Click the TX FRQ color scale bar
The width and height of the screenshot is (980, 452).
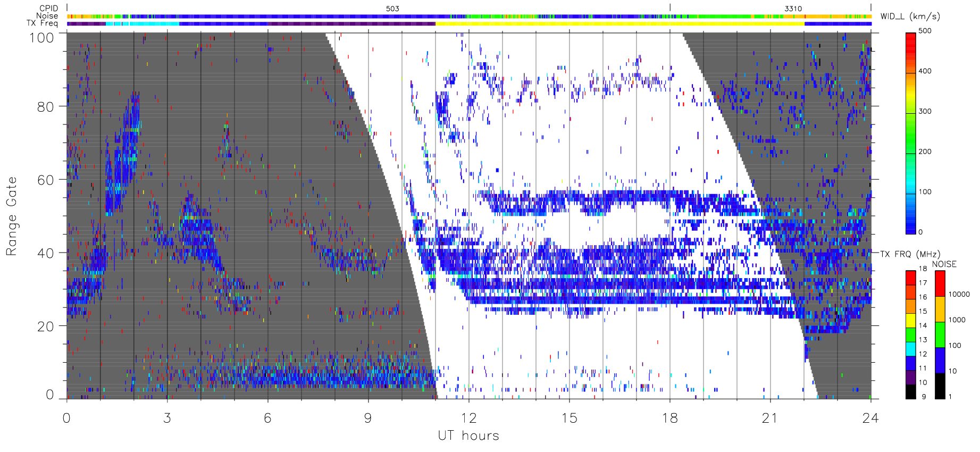[910, 334]
